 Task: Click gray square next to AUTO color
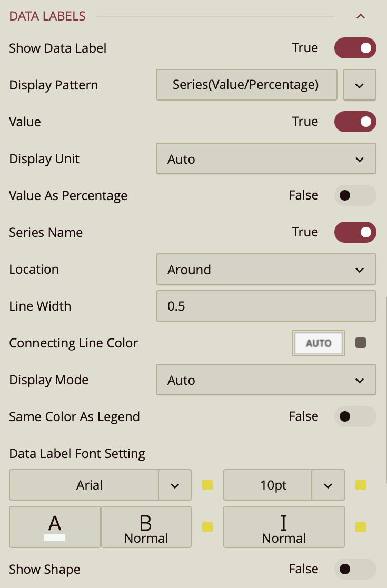(x=361, y=343)
